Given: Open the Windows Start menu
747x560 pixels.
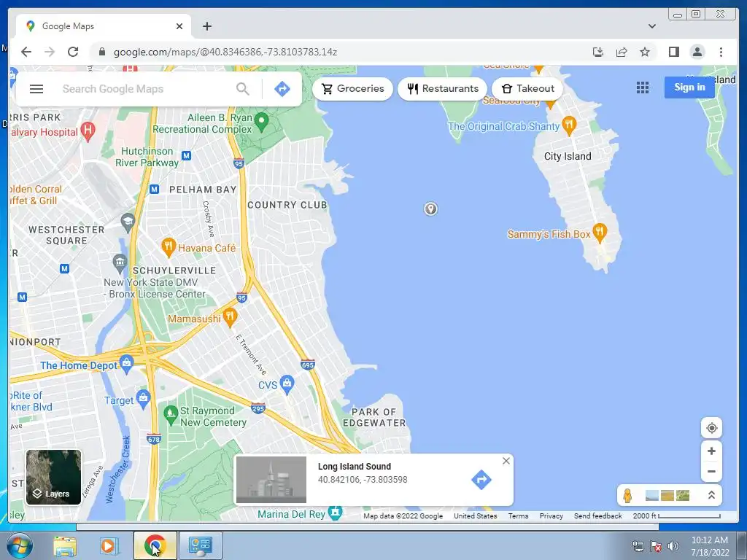Looking at the screenshot, I should point(20,545).
